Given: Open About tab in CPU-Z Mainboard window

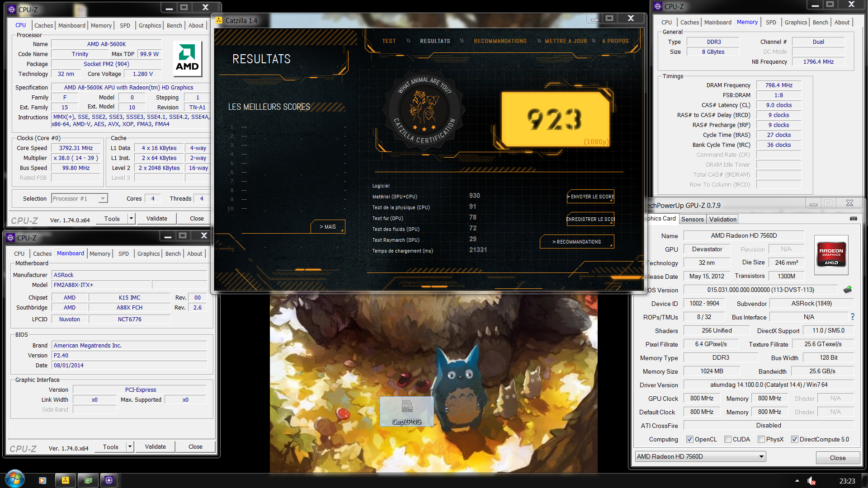Looking at the screenshot, I should (194, 253).
